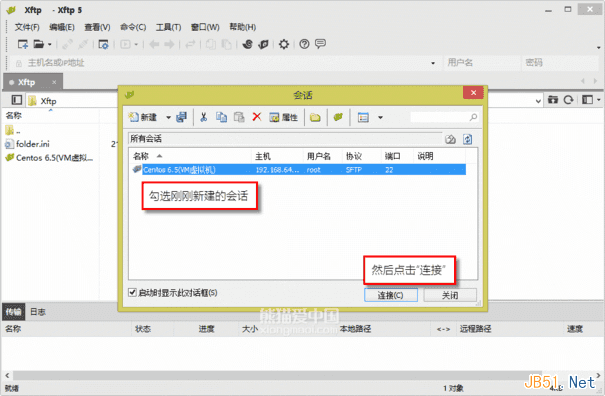Click 属性 Properties button in Sessions dialog

coord(284,117)
